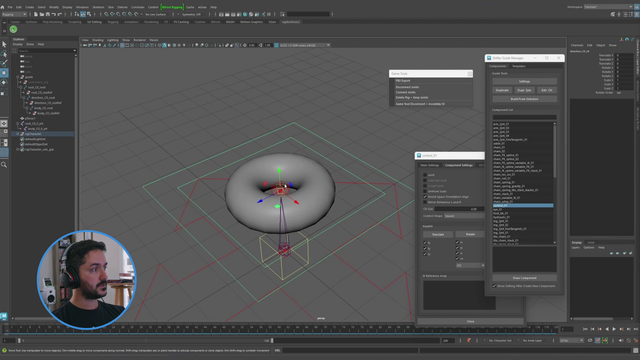Click the green circular shelf icon
Viewport: 640px width, 360px height.
[x=13, y=29]
